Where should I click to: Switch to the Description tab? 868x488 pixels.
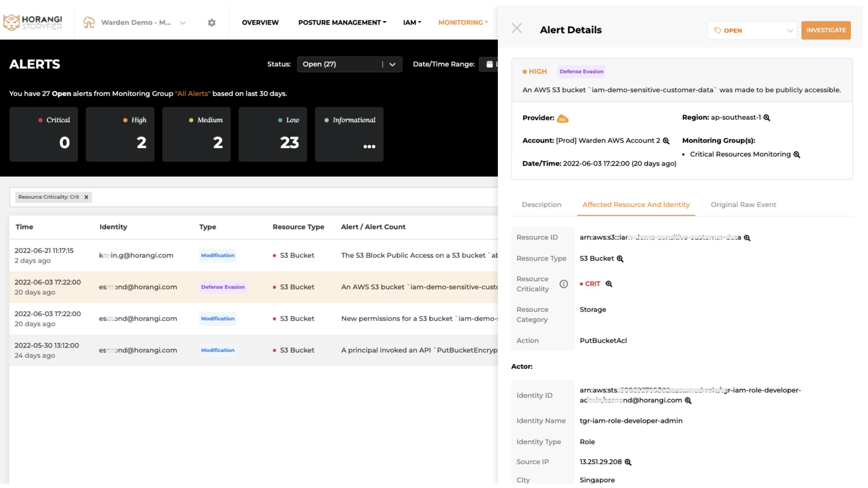point(541,204)
